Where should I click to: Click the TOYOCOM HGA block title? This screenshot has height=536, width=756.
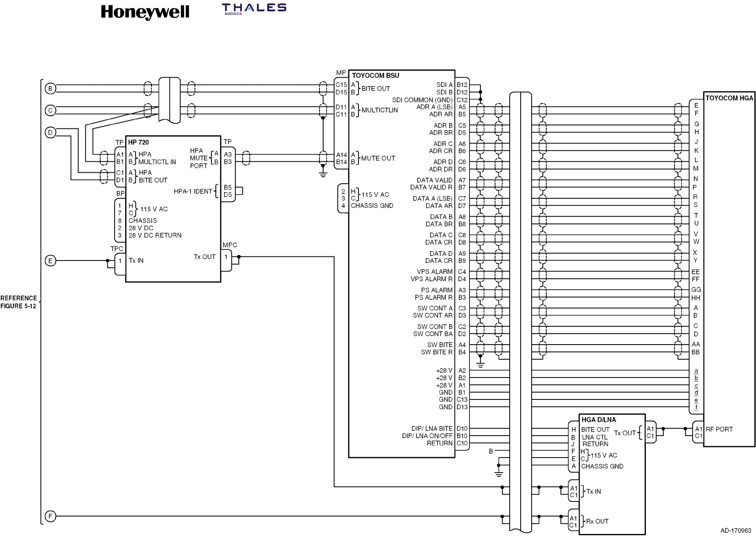click(729, 98)
